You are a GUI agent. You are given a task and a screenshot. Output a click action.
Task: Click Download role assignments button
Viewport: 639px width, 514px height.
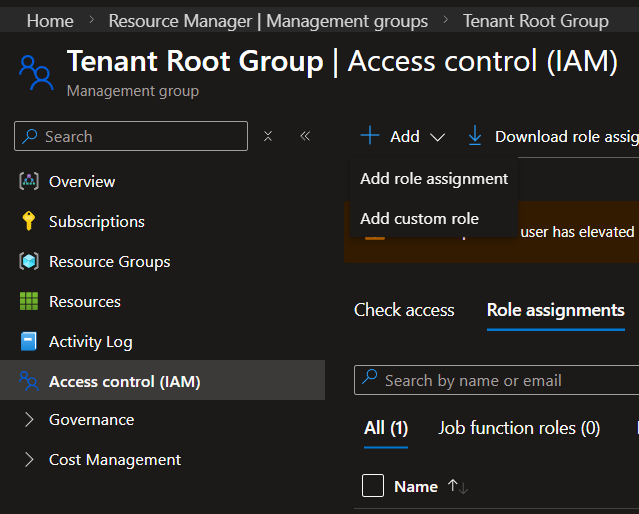pyautogui.click(x=553, y=136)
